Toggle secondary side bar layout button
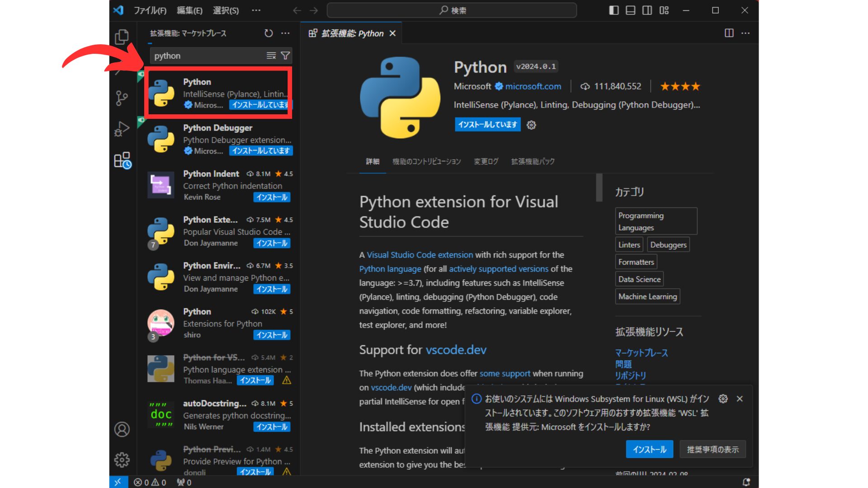 click(x=647, y=10)
